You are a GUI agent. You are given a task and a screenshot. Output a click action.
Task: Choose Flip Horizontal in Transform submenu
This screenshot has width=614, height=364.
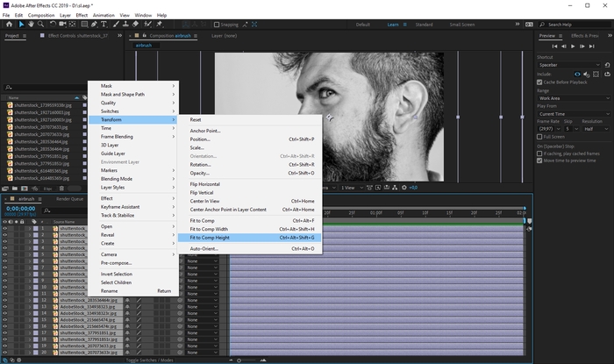250,184
